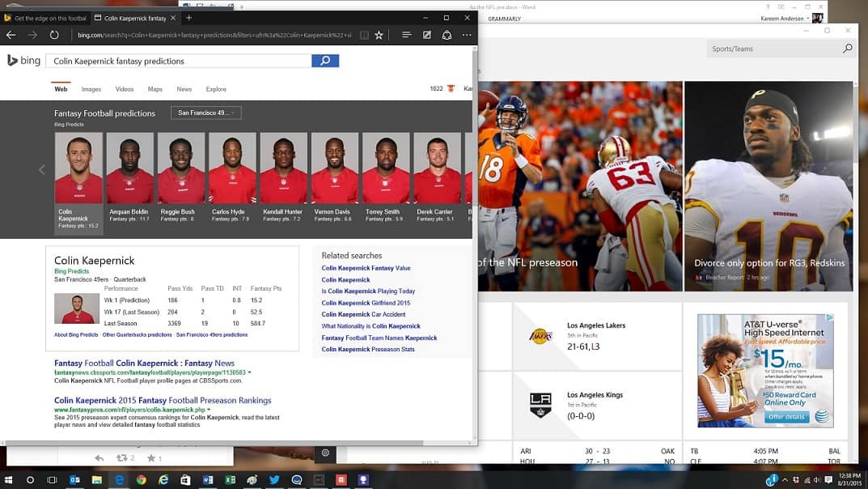
Task: Click the blue Bing search magnifier button
Action: pos(325,61)
